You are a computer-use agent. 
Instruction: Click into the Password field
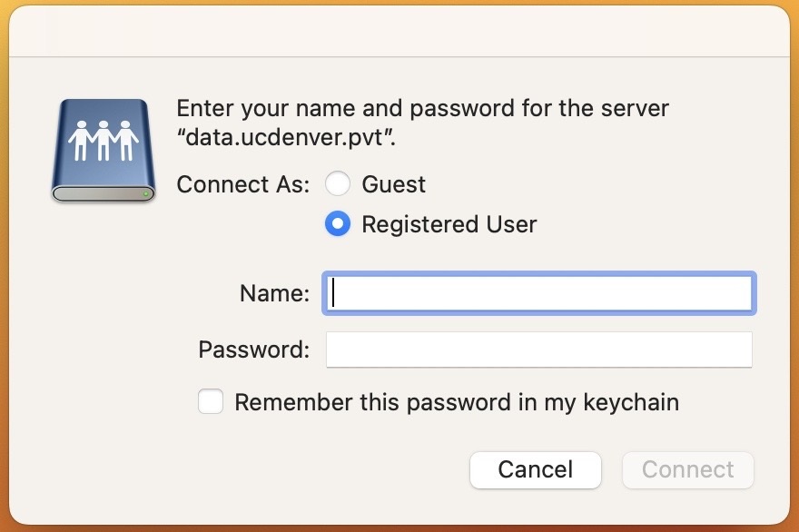point(538,350)
